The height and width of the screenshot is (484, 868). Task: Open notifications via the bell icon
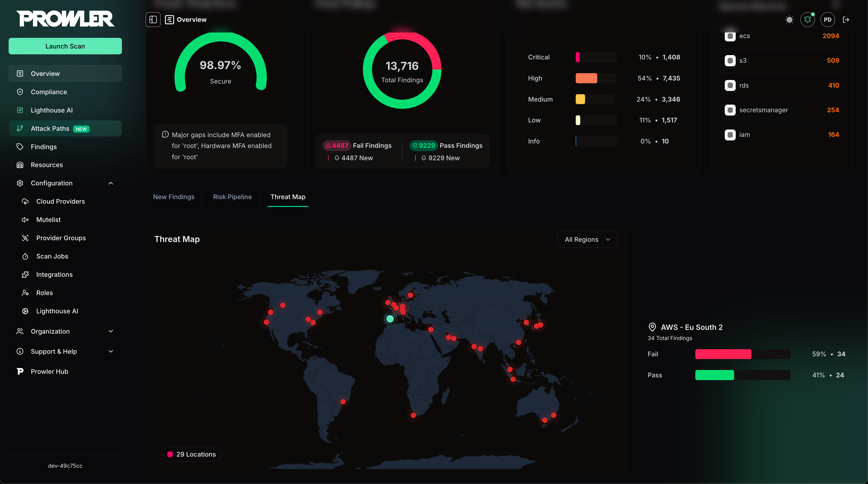tap(807, 20)
